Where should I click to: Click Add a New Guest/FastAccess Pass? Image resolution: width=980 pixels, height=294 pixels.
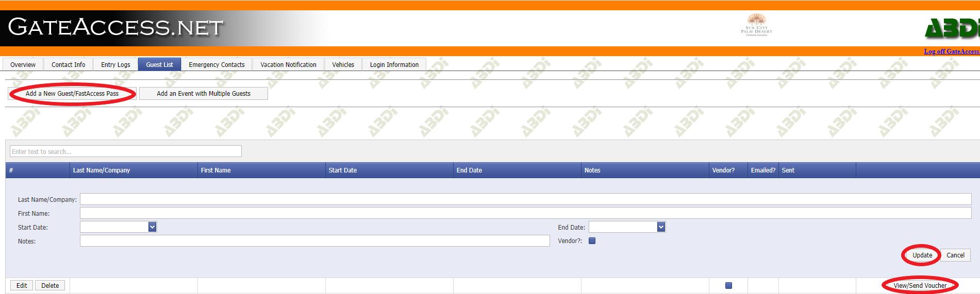72,94
